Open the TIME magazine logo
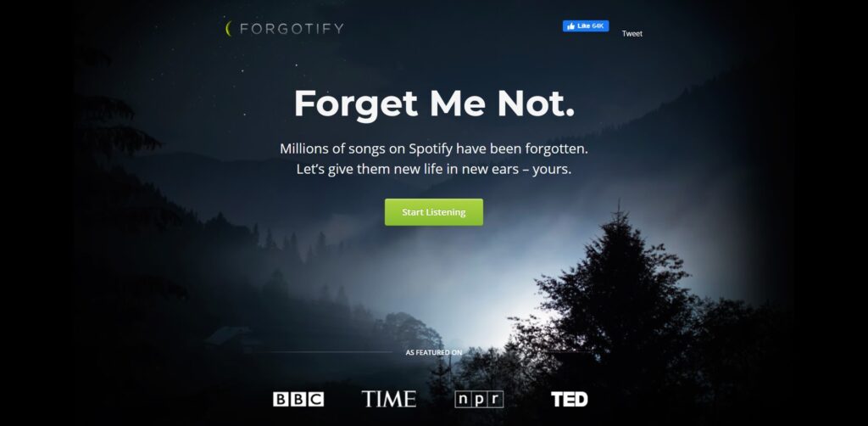Image resolution: width=868 pixels, height=426 pixels. click(388, 399)
